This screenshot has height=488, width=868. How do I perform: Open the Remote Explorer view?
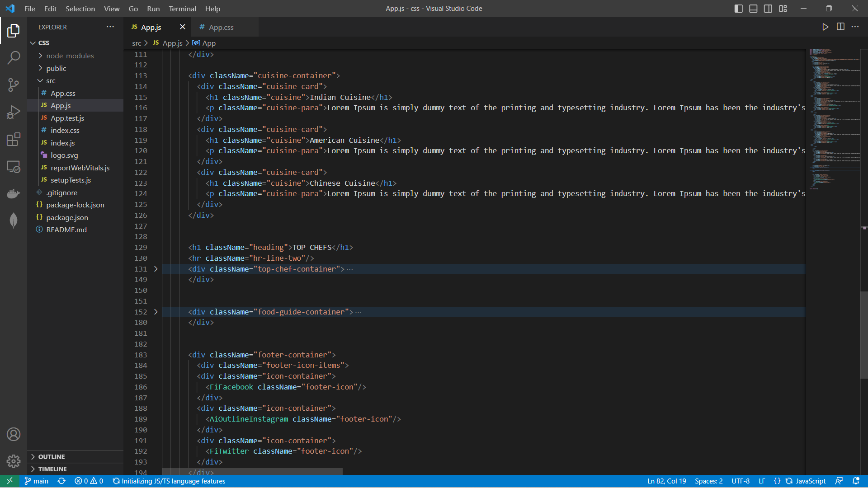14,167
